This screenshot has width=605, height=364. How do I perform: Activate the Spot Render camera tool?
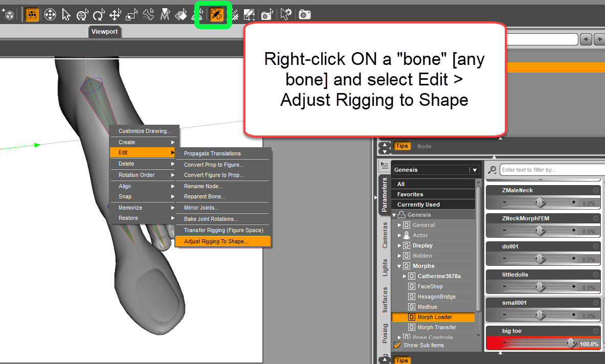(x=267, y=15)
